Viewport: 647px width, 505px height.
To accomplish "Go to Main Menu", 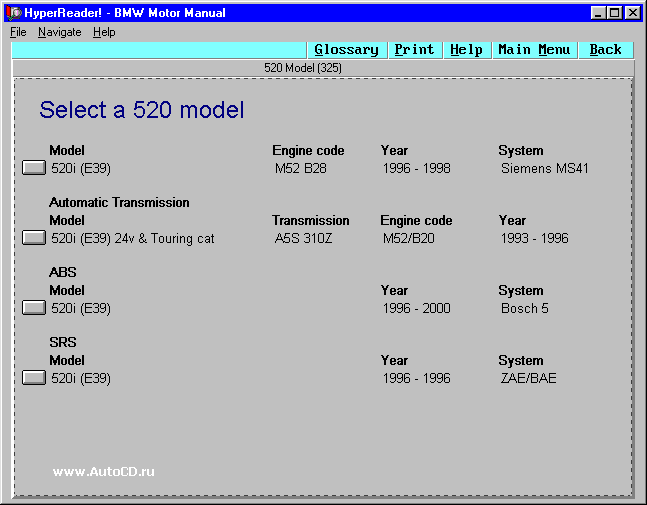I will point(534,50).
